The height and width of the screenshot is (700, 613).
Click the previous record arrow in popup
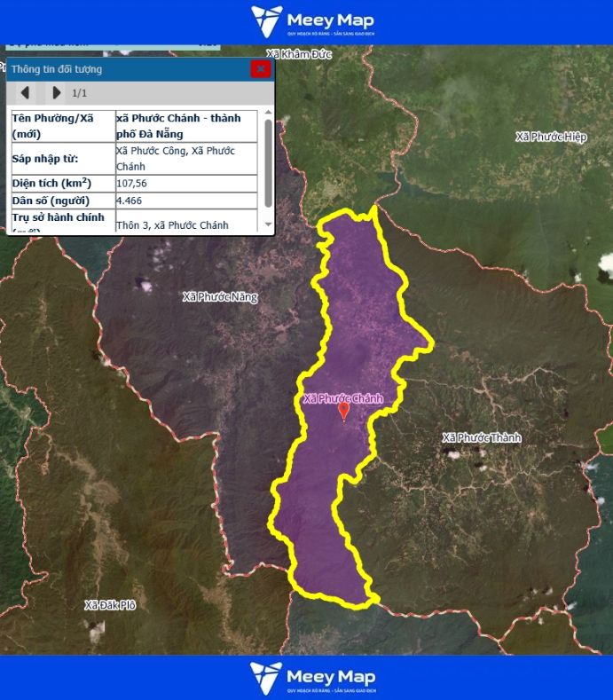[x=25, y=92]
